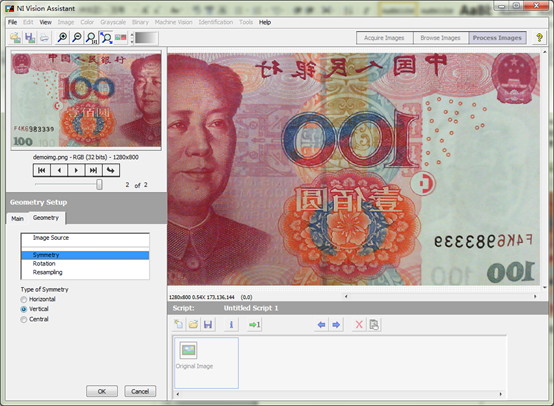
Task: Go to the next image
Action: pos(76,170)
